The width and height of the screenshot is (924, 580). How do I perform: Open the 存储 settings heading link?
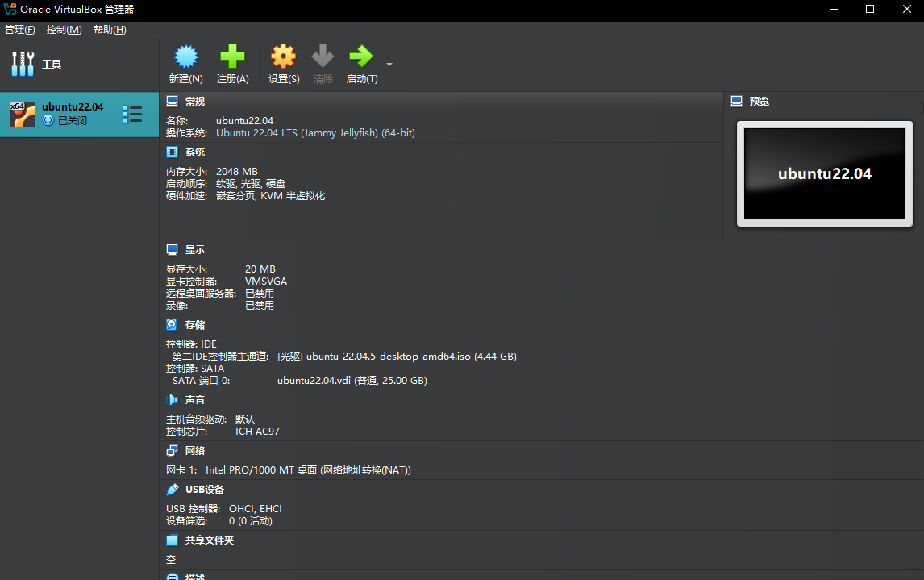(195, 325)
